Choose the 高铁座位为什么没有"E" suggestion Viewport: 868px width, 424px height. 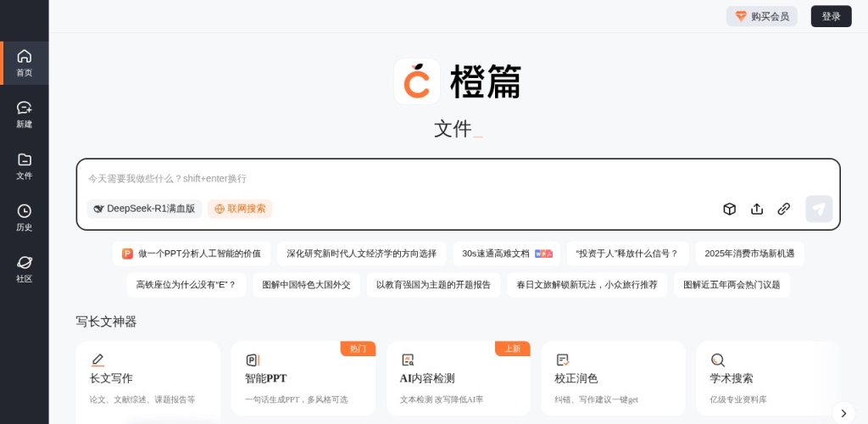186,285
